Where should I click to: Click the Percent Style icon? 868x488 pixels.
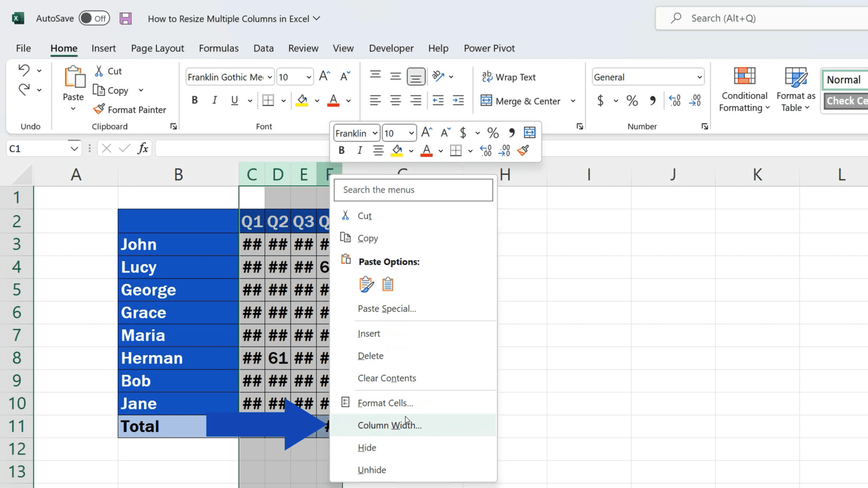click(x=632, y=100)
